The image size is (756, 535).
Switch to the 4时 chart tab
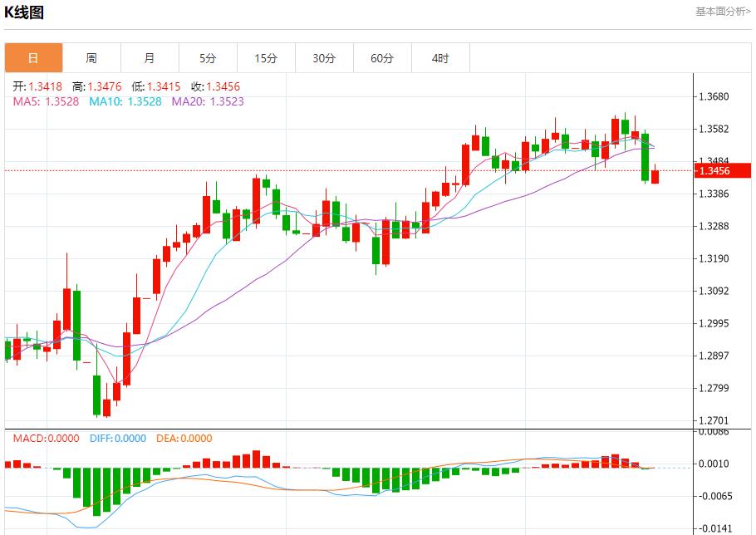coord(440,58)
